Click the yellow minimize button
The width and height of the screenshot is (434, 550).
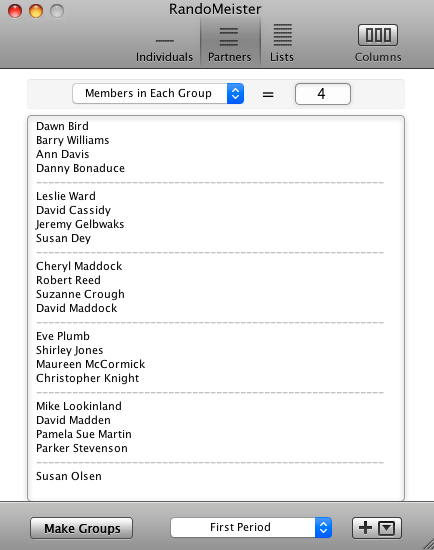(36, 11)
